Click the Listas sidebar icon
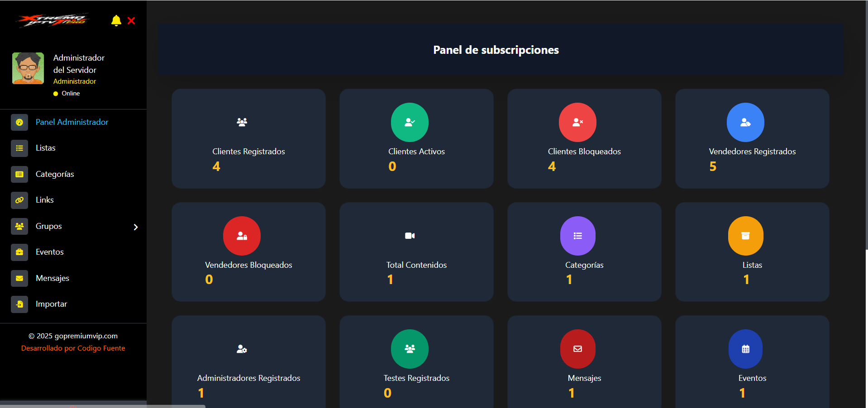This screenshot has height=408, width=868. point(19,148)
